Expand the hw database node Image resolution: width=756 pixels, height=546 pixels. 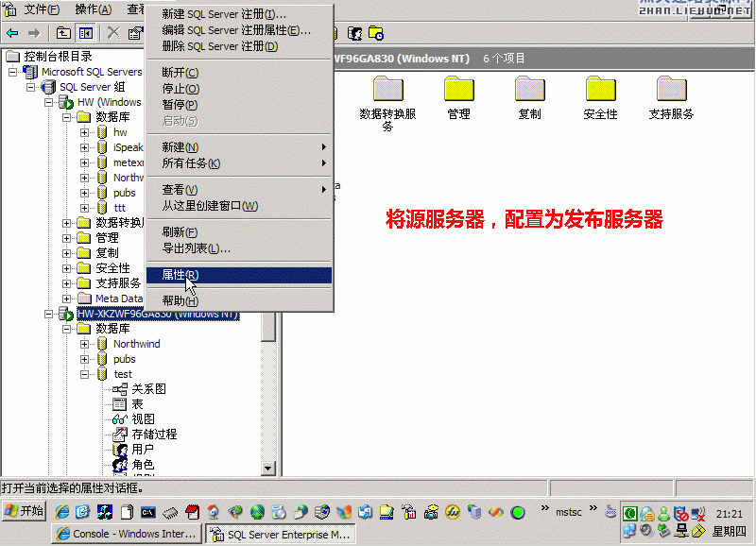click(84, 132)
